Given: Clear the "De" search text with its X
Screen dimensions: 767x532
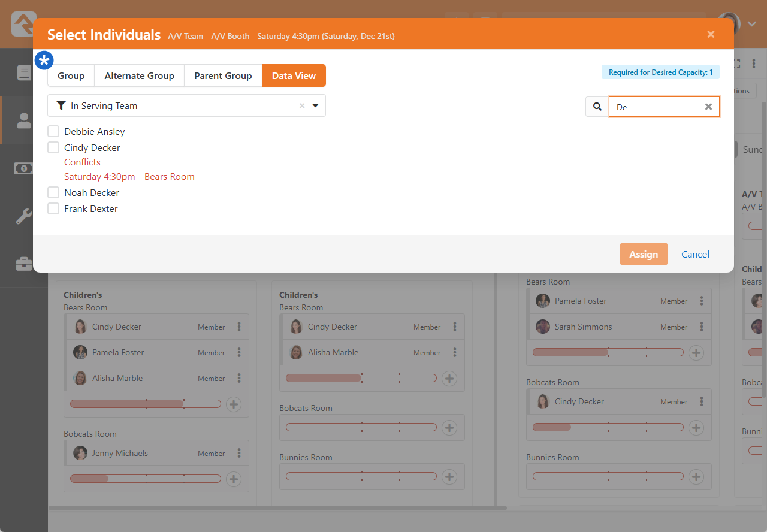Looking at the screenshot, I should 708,107.
